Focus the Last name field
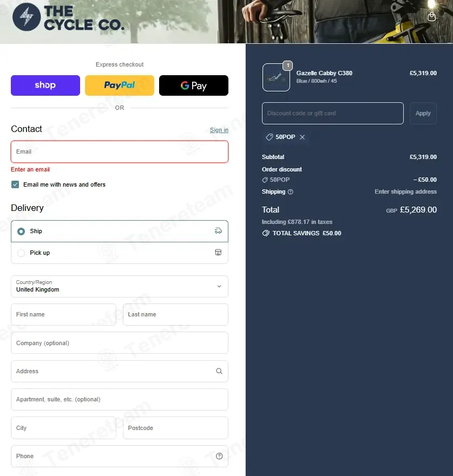The height and width of the screenshot is (476, 453). pos(175,314)
